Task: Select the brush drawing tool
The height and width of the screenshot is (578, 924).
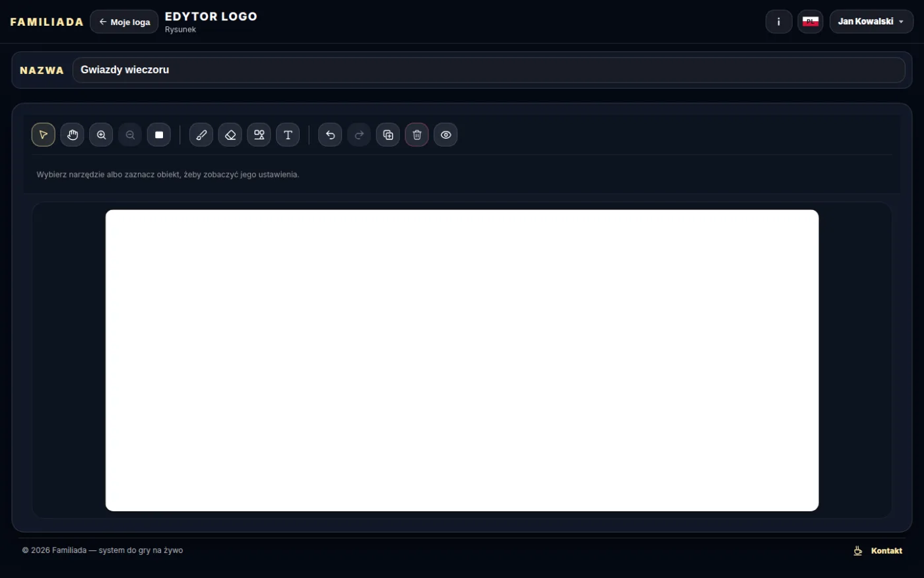Action: 201,135
